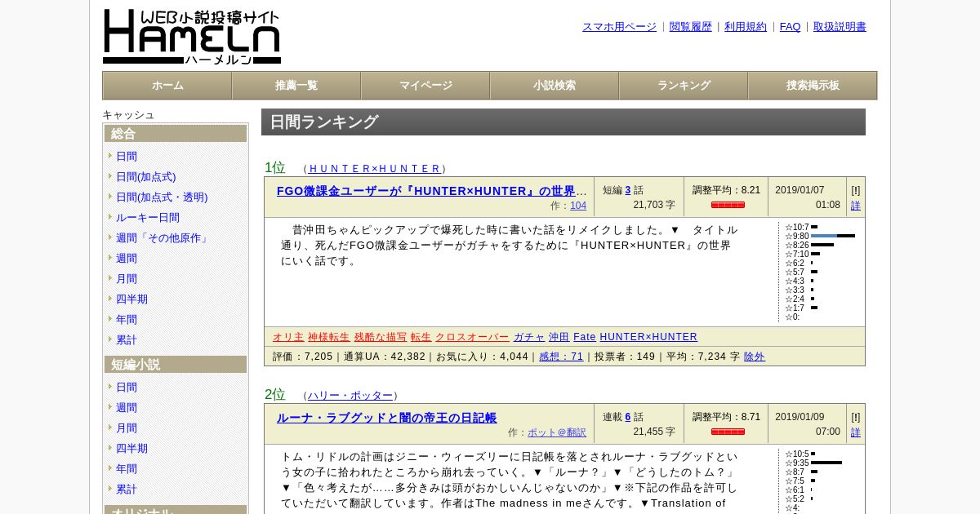980x514 pixels.
Task: Open the 感想：71 reviews link
Action: click(561, 357)
